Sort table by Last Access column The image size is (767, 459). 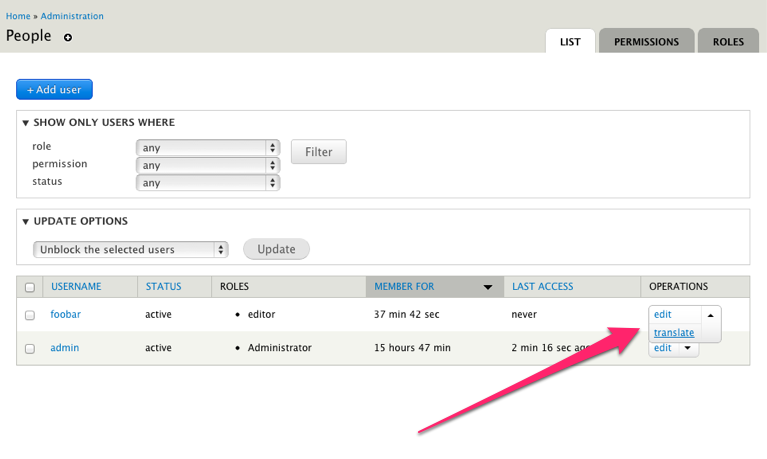(x=542, y=287)
